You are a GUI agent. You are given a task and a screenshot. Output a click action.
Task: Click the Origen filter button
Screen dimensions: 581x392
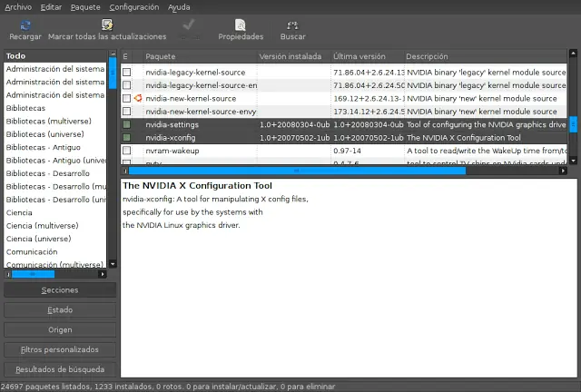tap(60, 329)
